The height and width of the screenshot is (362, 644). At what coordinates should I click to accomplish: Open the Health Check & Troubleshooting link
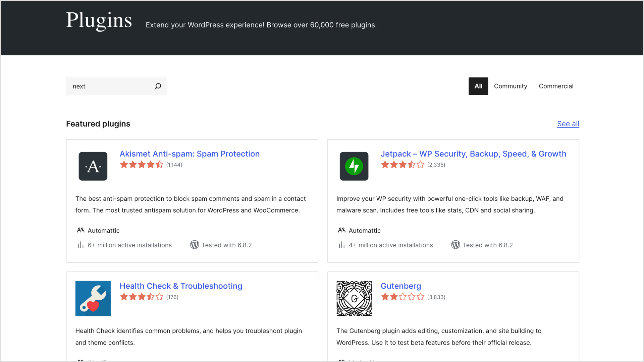click(181, 286)
